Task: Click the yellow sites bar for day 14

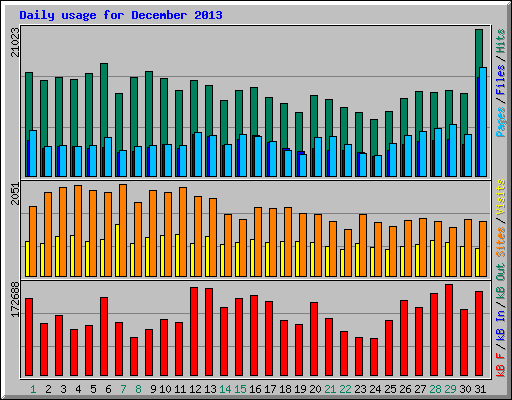Action: click(222, 260)
